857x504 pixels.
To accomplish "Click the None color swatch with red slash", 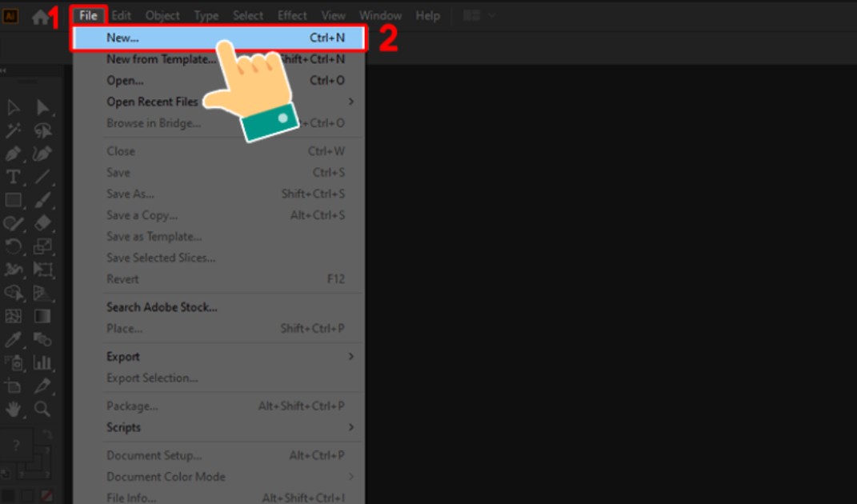I will coord(47,497).
